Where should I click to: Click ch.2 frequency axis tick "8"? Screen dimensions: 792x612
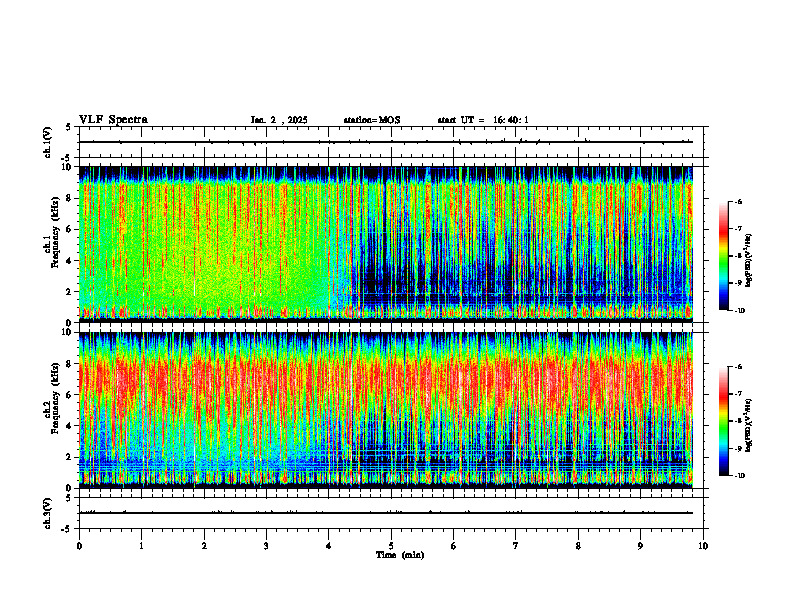(x=69, y=364)
